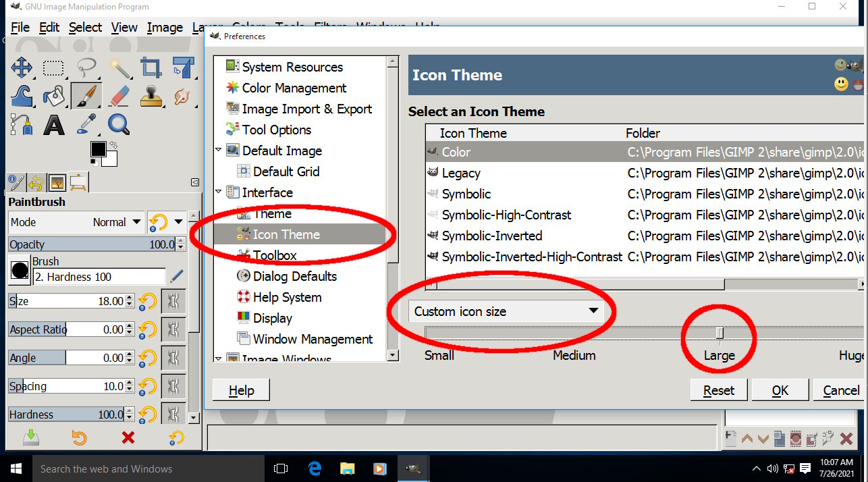Select the Move tool in toolbox
Screen dimensions: 868x482
pos(22,68)
